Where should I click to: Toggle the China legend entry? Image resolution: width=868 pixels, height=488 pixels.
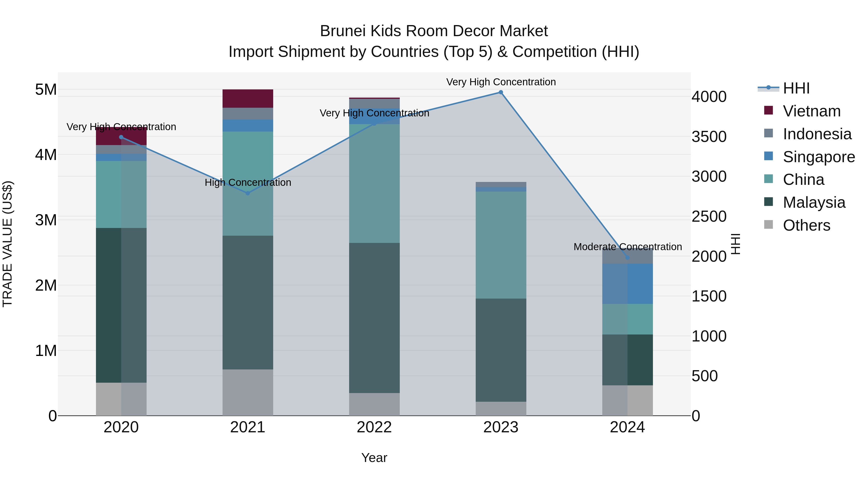pos(794,180)
